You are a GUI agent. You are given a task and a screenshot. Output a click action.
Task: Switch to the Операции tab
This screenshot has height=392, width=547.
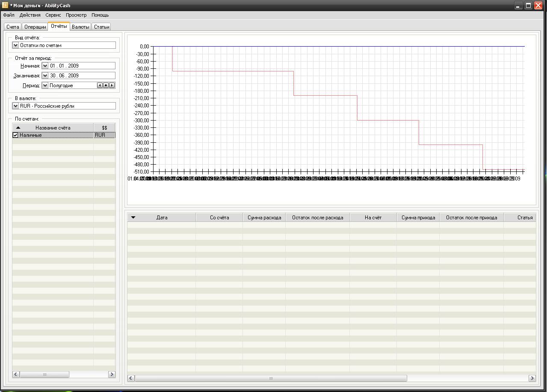pos(35,27)
